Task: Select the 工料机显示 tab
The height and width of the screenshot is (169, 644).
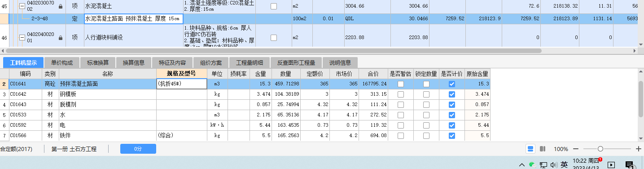Action: click(x=23, y=62)
